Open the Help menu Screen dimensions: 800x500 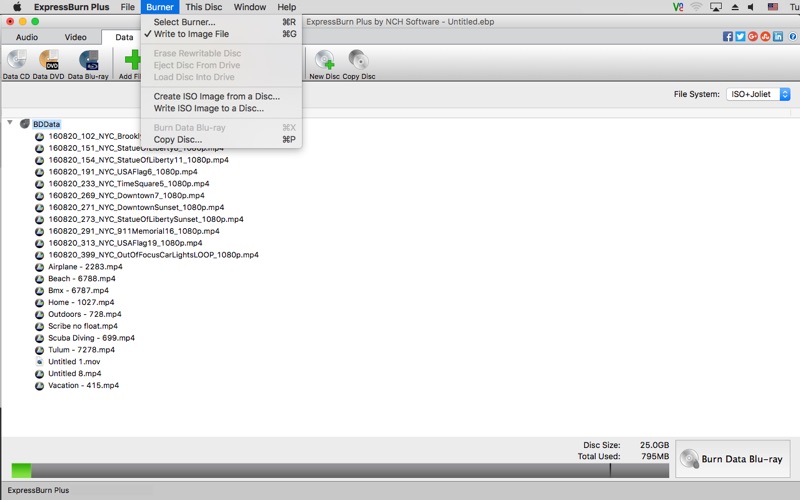click(286, 7)
